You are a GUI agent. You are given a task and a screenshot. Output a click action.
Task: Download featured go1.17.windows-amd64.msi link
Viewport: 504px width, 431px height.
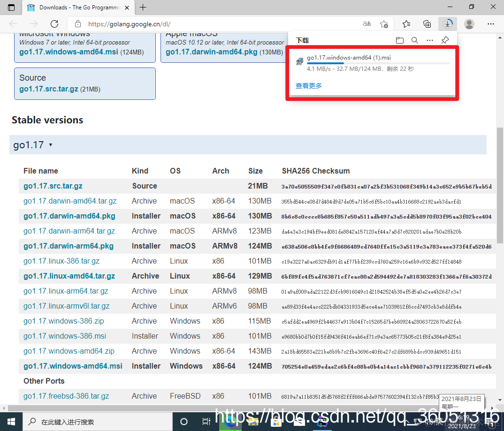[x=69, y=52]
